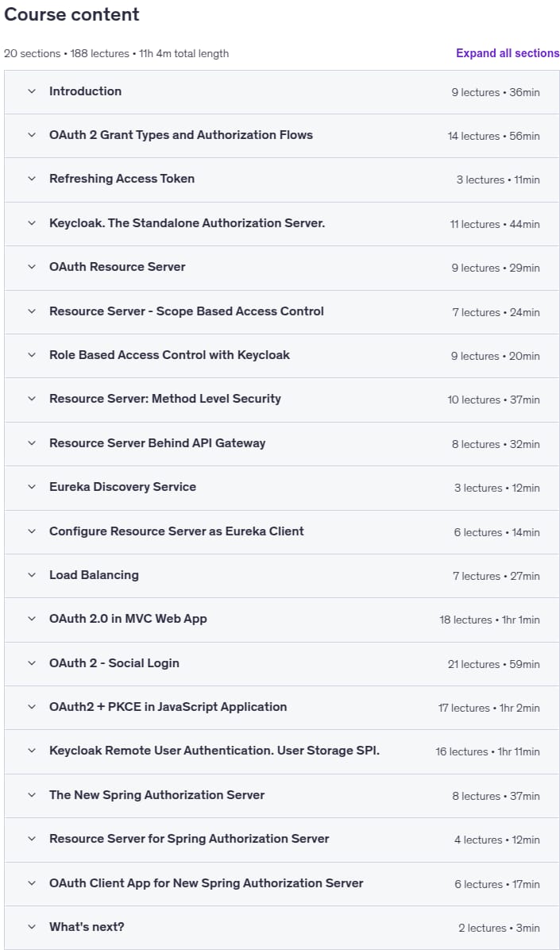
Task: Click '9 lectures • 36min' on Introduction row
Action: pos(495,93)
